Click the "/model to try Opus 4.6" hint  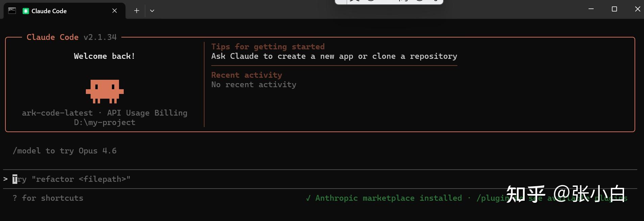(65, 151)
